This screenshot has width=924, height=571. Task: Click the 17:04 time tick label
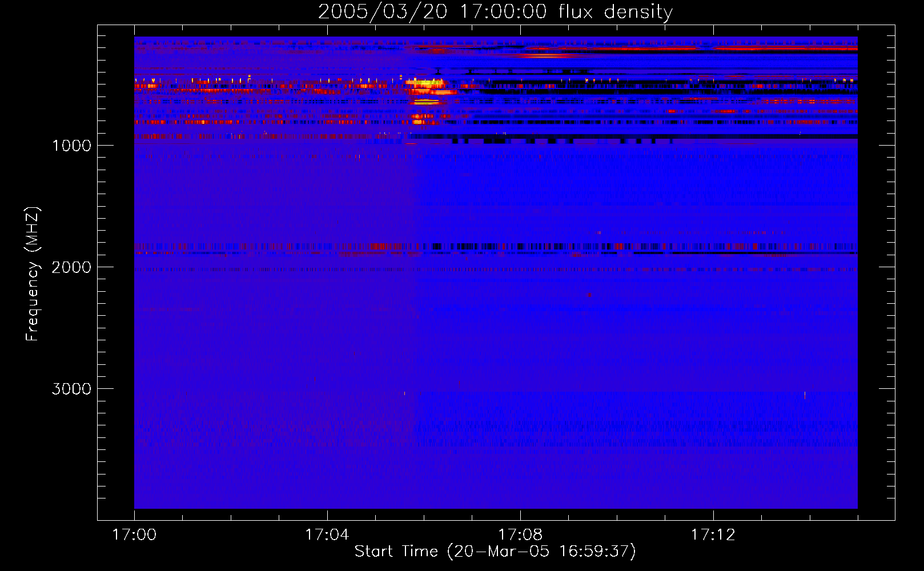(327, 535)
